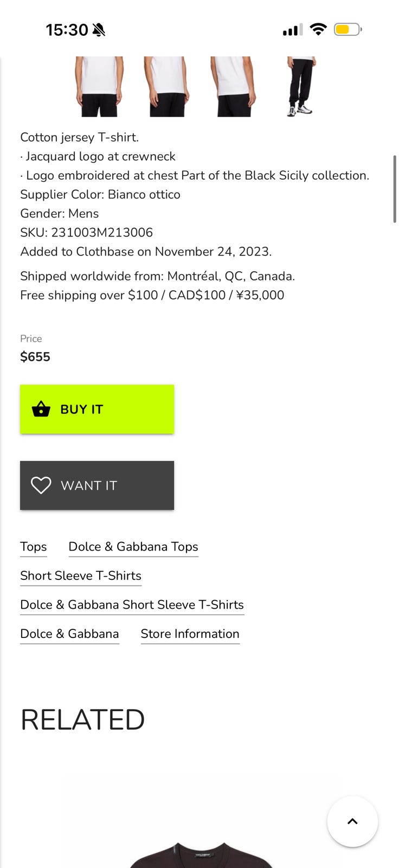Go to Short Sleeve T-Shirts link
Screen dimensions: 399x868
pyautogui.click(x=81, y=576)
